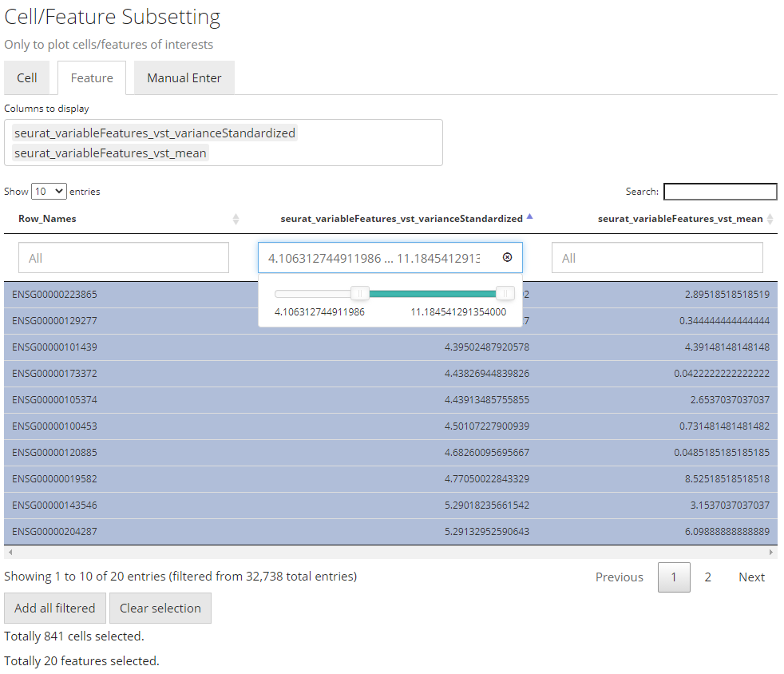Screen dimensions: 784x674
Task: Click the left range slider handle
Action: click(x=360, y=294)
